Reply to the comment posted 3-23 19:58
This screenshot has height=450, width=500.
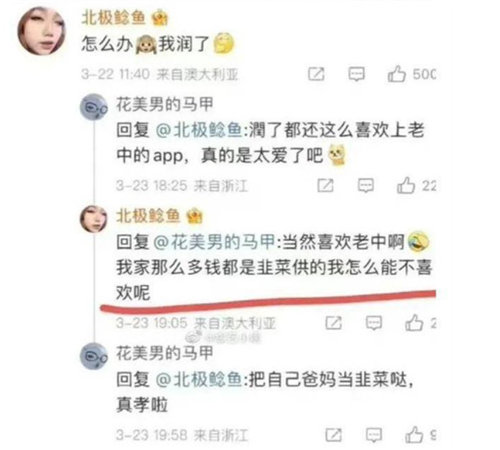pos(374,435)
